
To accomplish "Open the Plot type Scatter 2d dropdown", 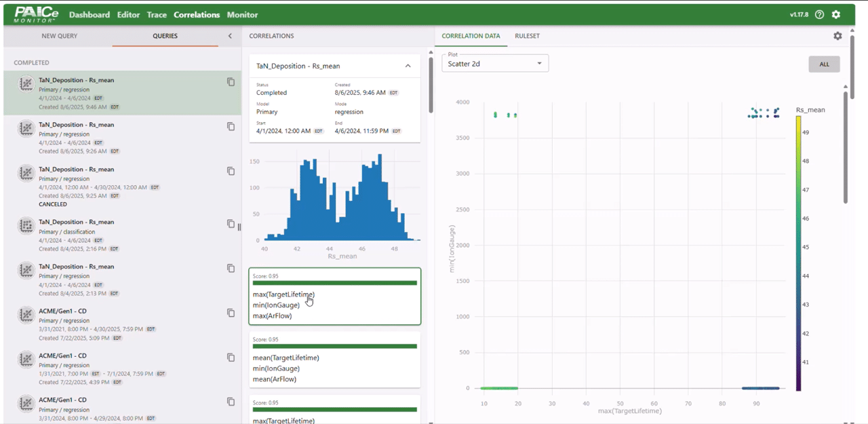I will pyautogui.click(x=495, y=63).
